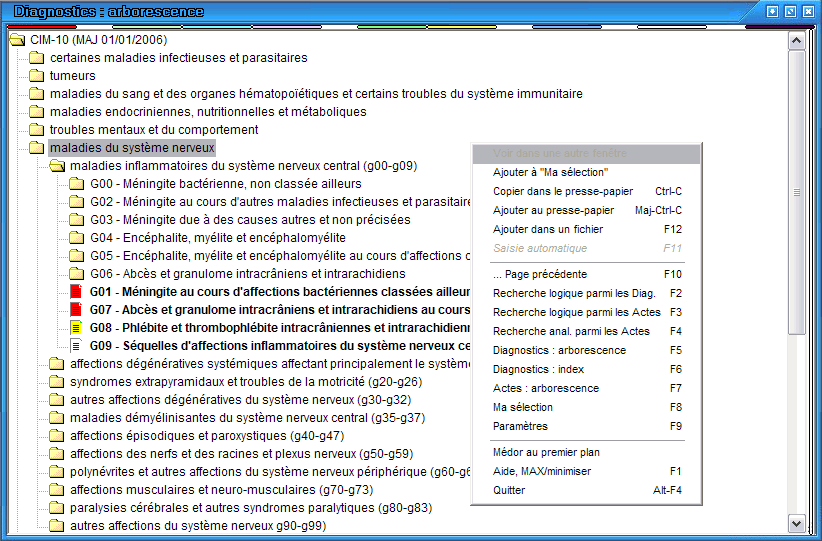Click white document icon of G09 Séquelles

(x=77, y=345)
